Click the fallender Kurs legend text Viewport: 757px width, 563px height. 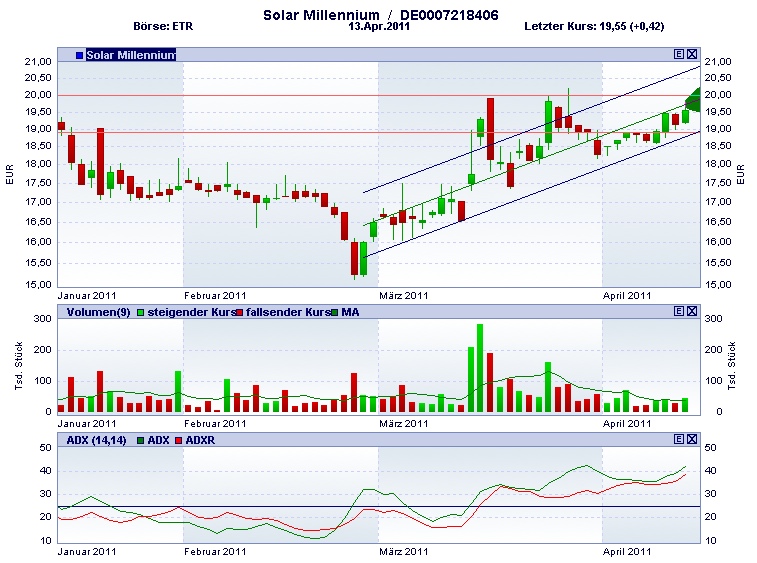point(288,312)
